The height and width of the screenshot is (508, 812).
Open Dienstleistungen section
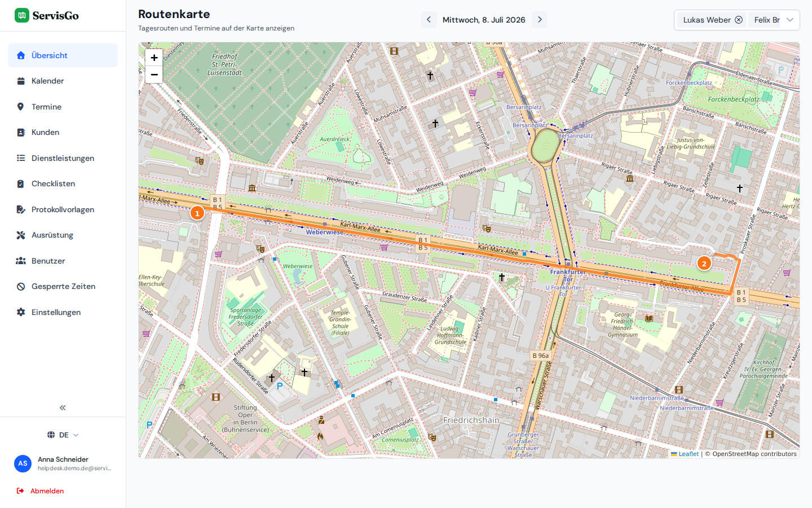[63, 158]
